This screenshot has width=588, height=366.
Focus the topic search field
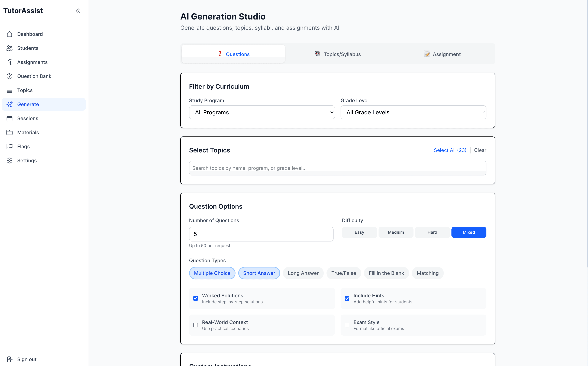click(x=338, y=168)
